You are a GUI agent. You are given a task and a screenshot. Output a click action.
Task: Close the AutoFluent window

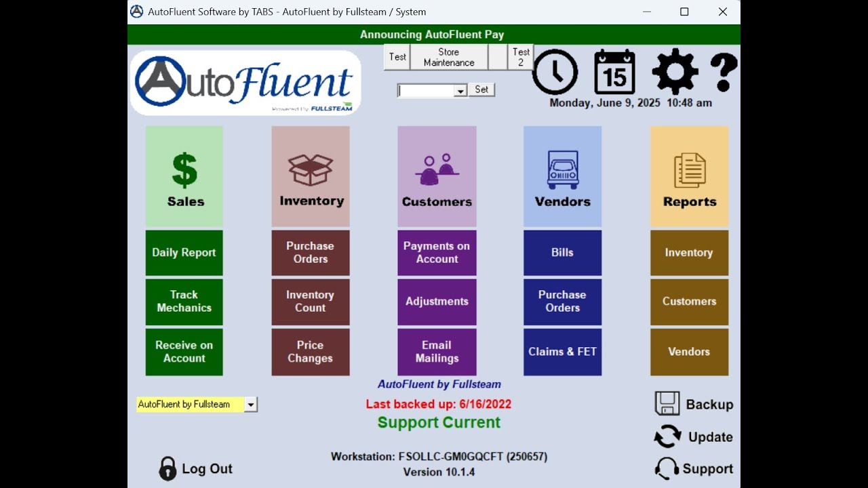click(723, 12)
